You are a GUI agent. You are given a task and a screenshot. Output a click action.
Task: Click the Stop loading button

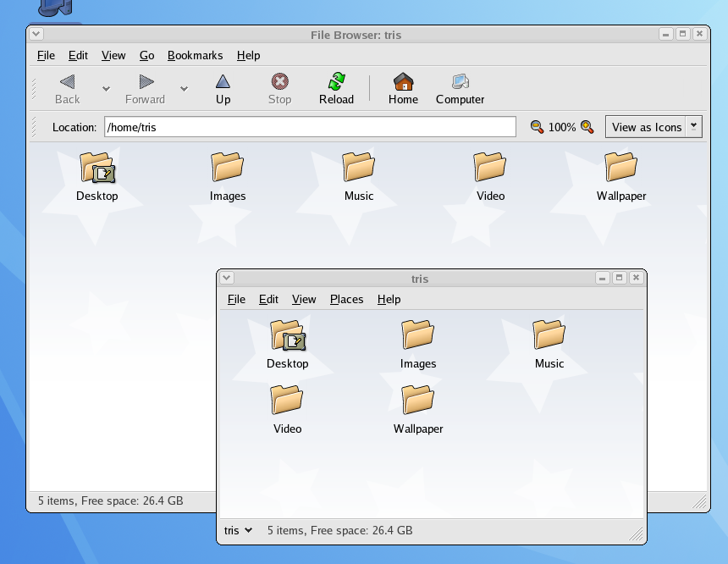click(x=280, y=89)
